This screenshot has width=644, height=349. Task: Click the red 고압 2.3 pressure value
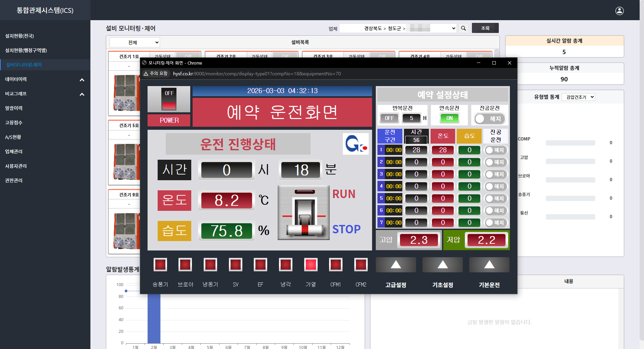point(419,240)
